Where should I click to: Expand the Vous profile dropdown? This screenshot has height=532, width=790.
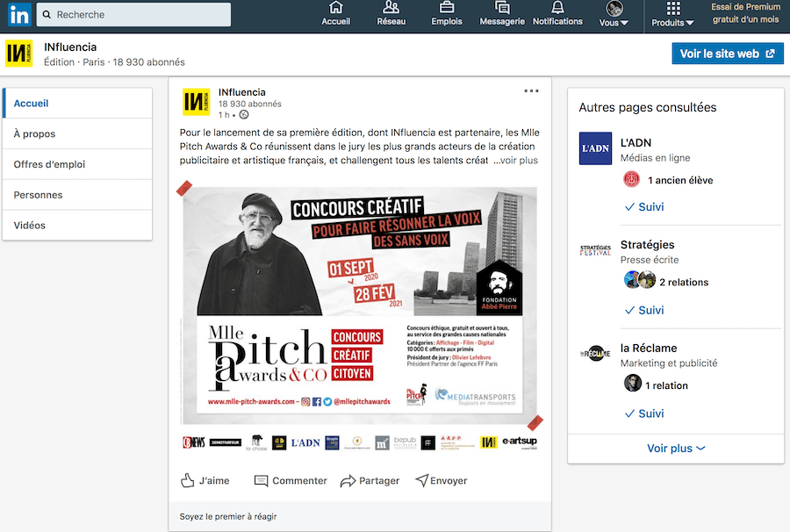click(x=614, y=14)
